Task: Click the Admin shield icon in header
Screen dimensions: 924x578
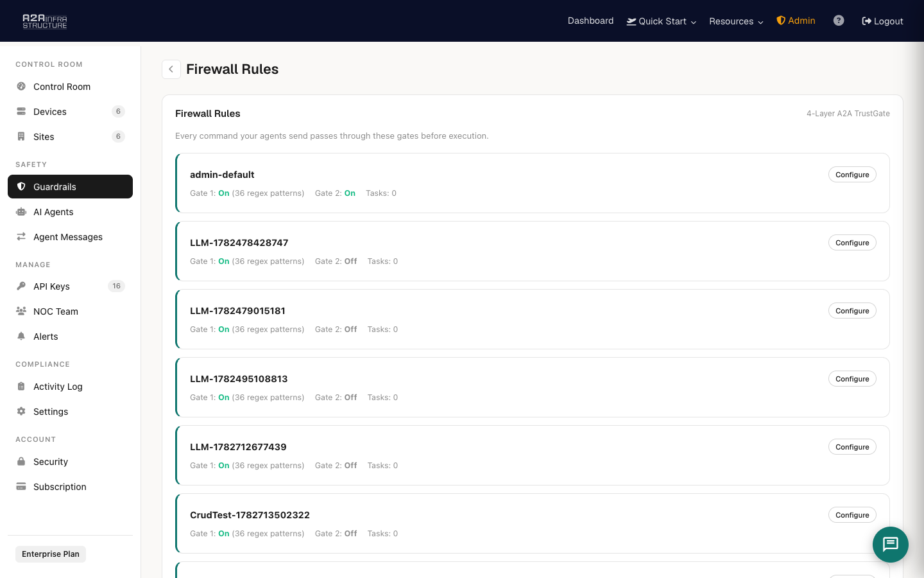Action: 781,21
